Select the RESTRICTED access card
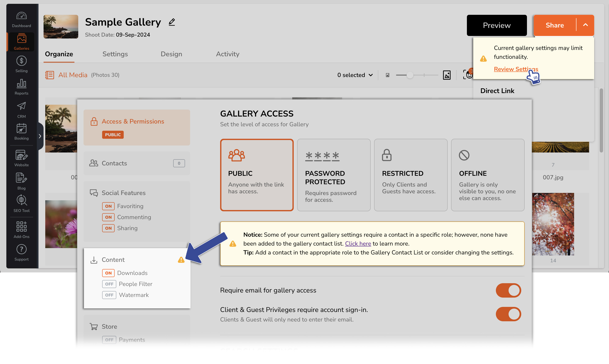Viewport: 609px width, 364px height. pyautogui.click(x=411, y=175)
